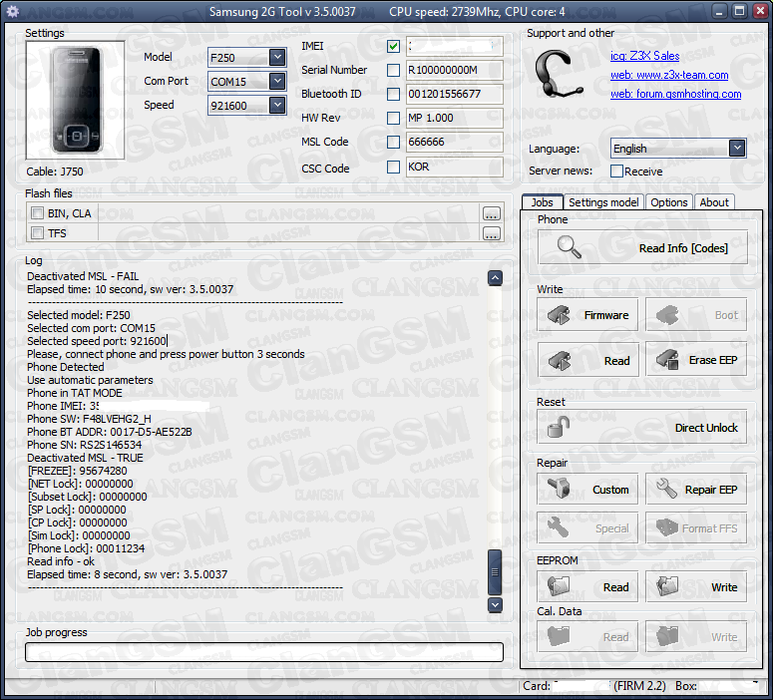Click the Direct Unlock padlock icon
This screenshot has height=700, width=773.
559,427
